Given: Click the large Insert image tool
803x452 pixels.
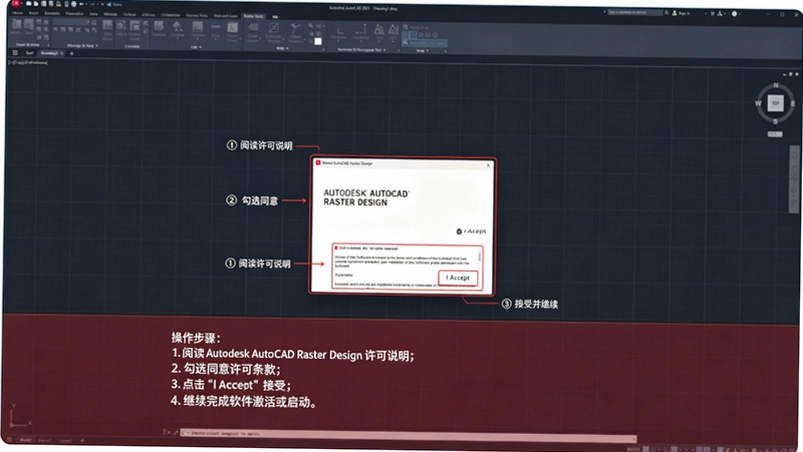Looking at the screenshot, I should 16,28.
